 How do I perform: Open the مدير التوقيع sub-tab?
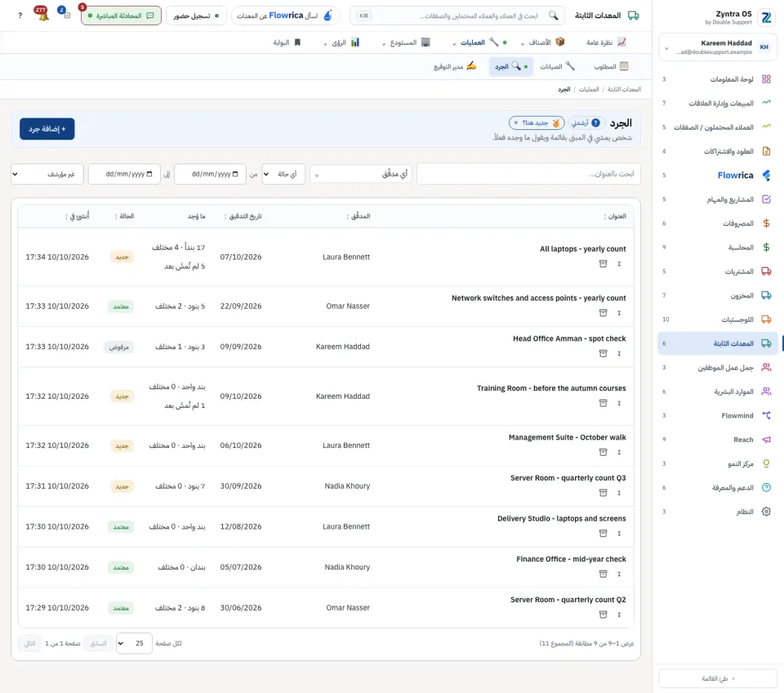click(x=455, y=66)
